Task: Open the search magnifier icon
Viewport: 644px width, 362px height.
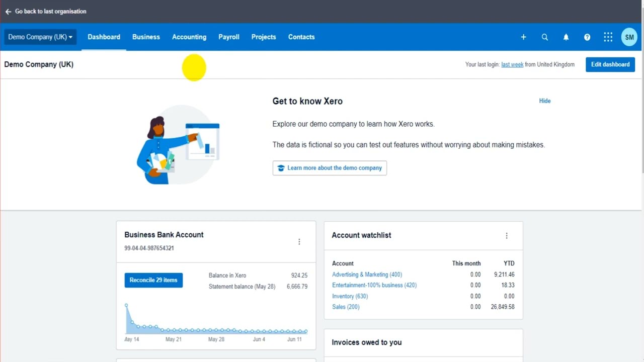Action: pyautogui.click(x=544, y=37)
